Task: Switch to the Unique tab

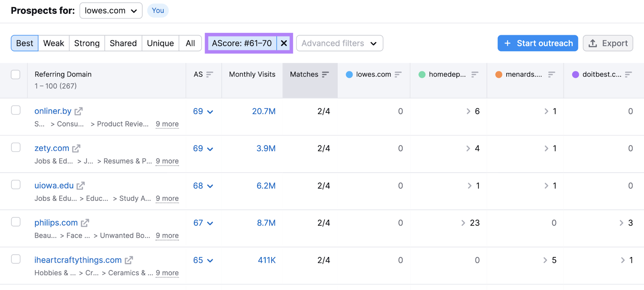Action: 160,43
